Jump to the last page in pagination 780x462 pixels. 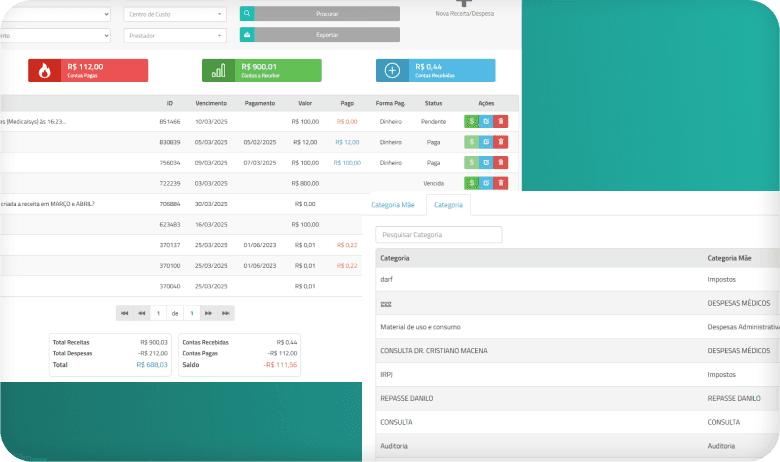(x=225, y=313)
